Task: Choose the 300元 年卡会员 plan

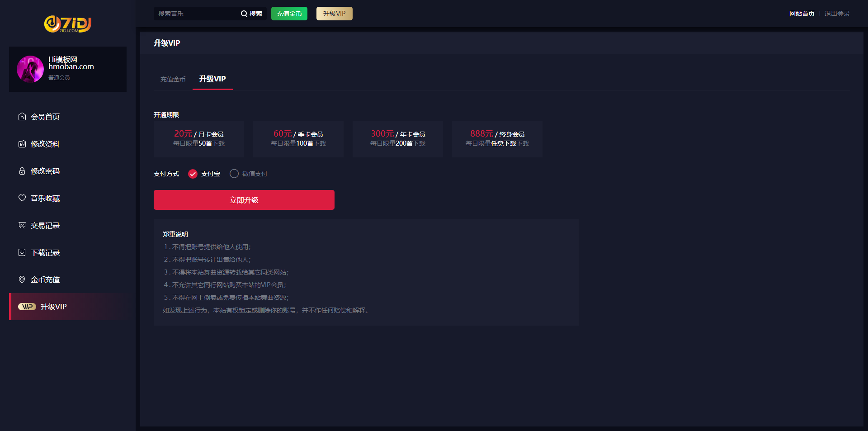Action: tap(398, 139)
